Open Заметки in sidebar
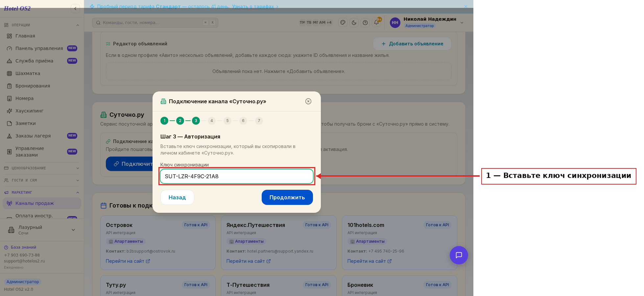This screenshot has width=644, height=296. [x=42, y=123]
